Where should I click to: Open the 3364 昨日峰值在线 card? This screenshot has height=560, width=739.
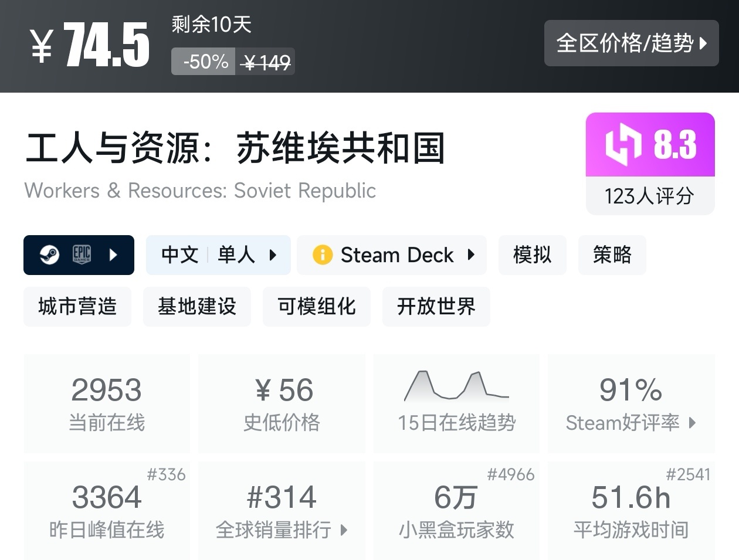click(x=107, y=511)
